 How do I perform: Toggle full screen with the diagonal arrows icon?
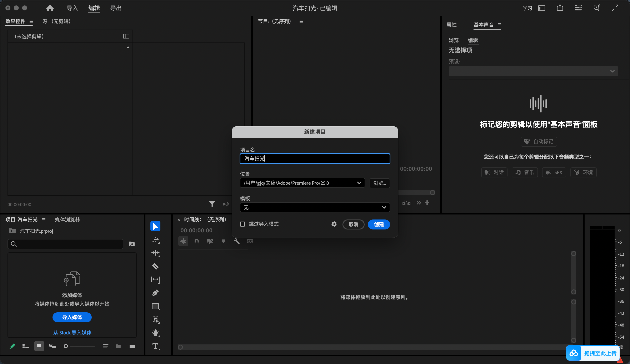[615, 8]
